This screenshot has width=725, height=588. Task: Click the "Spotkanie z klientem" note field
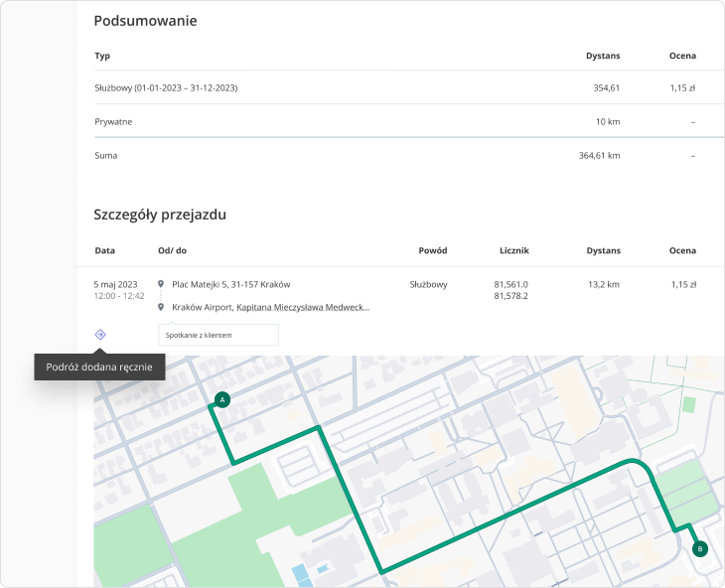click(x=218, y=336)
